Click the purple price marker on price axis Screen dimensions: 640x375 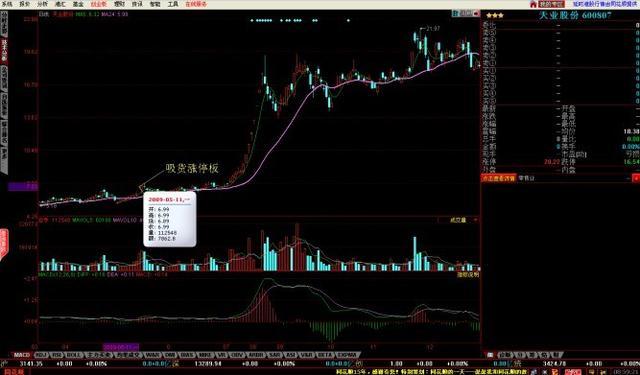pos(23,186)
